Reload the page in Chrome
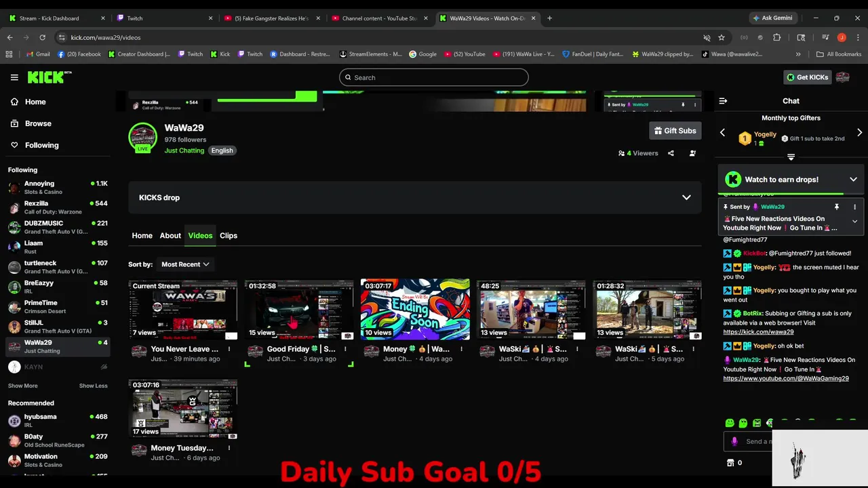Viewport: 868px width, 488px height. click(x=42, y=37)
